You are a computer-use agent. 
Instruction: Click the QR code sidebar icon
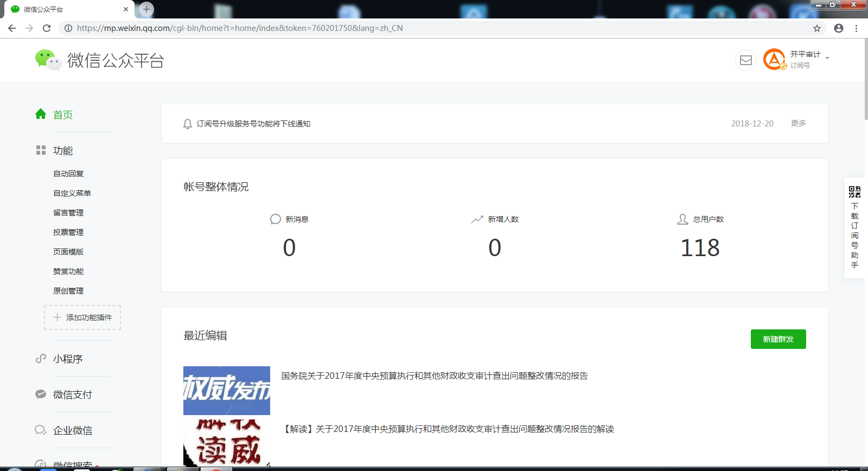pos(854,192)
